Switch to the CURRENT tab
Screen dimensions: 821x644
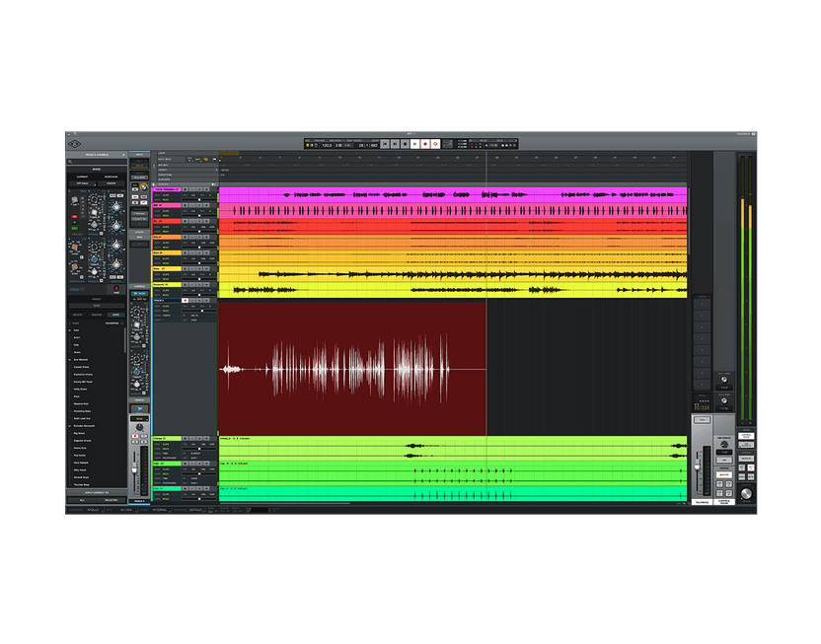tap(81, 175)
